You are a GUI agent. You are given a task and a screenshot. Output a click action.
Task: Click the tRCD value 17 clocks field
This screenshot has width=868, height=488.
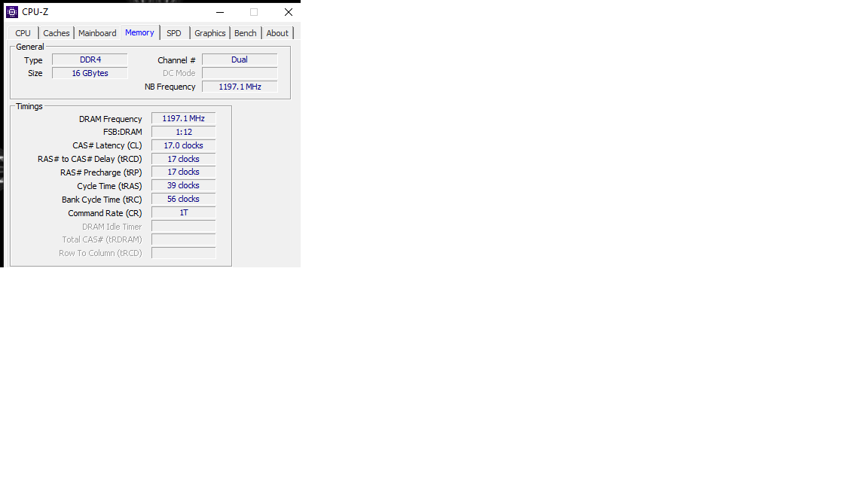coord(184,159)
